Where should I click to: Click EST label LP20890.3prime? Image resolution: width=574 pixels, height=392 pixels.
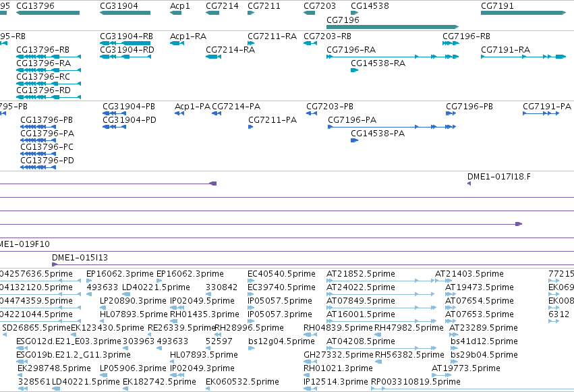point(133,301)
